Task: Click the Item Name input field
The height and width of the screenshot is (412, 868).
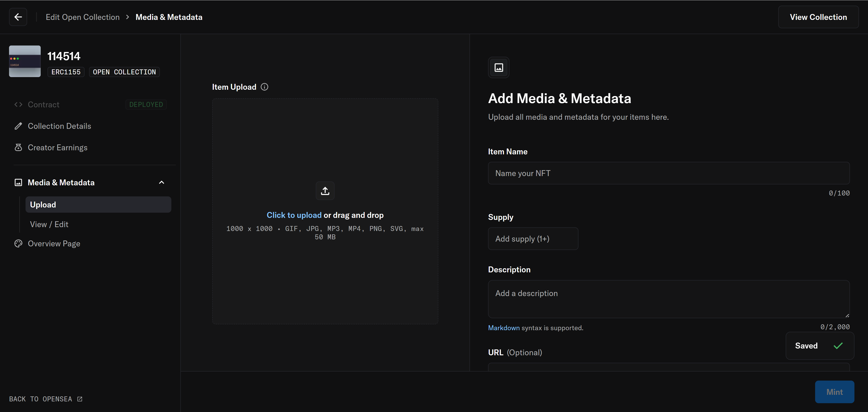Action: click(x=669, y=173)
